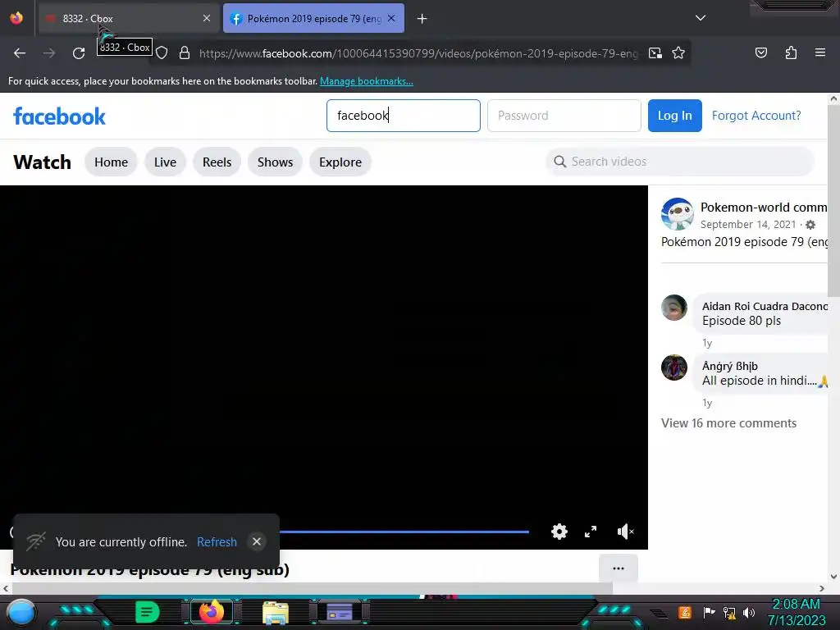This screenshot has height=630, width=840.
Task: Click the Log In button
Action: (x=675, y=116)
